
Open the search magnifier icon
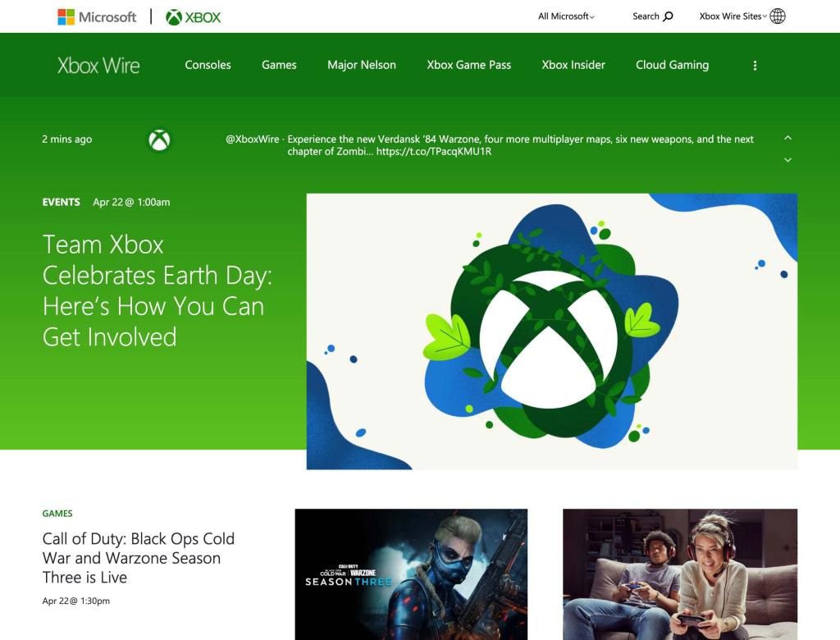coord(668,16)
